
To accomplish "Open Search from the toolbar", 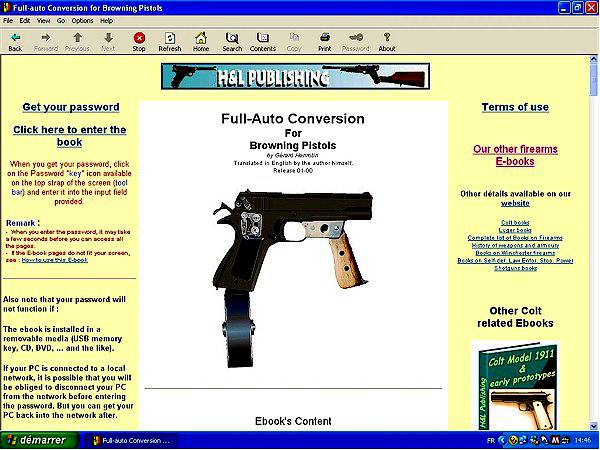I will coord(232,38).
